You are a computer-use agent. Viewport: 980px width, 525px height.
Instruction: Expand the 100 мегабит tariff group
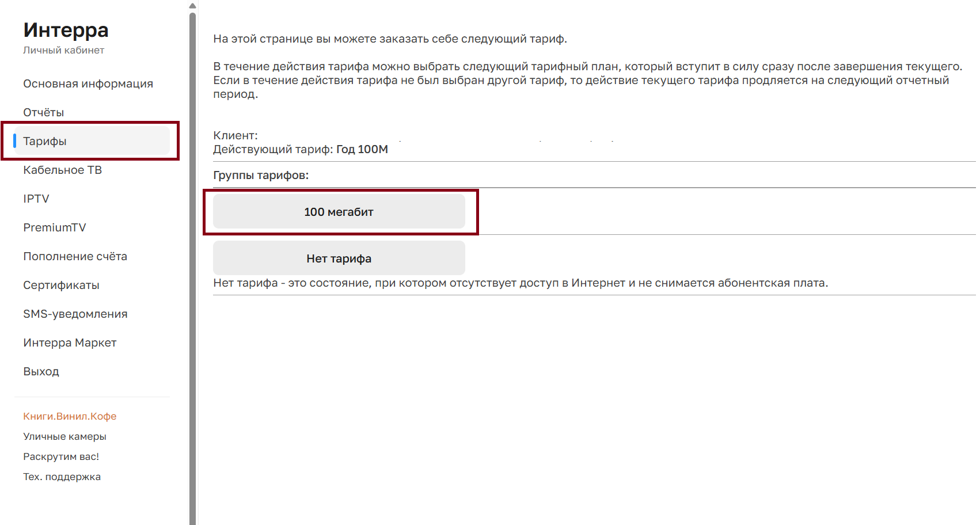coord(339,212)
